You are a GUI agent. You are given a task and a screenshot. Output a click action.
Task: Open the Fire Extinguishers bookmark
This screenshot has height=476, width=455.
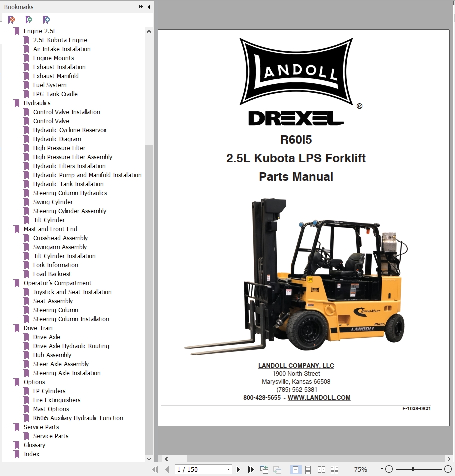tap(57, 400)
